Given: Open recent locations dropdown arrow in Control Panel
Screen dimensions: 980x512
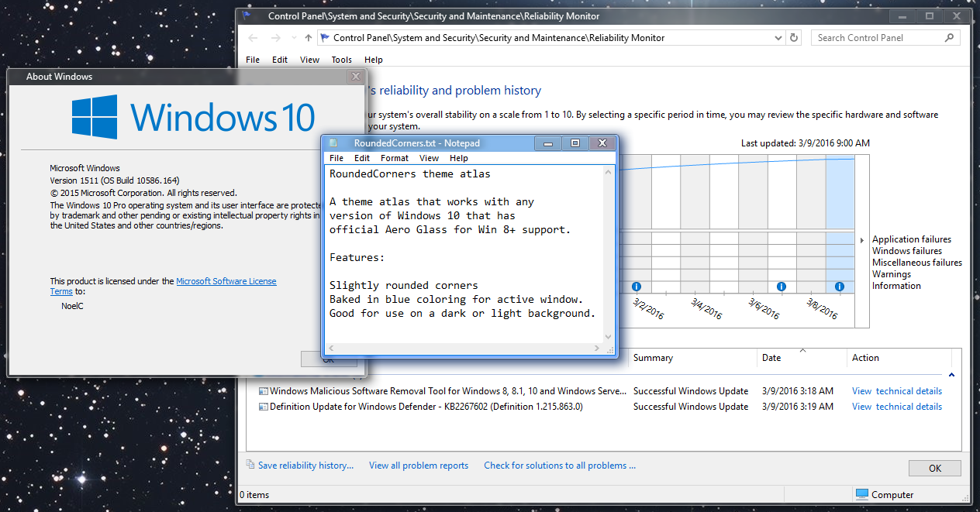Looking at the screenshot, I should (x=293, y=38).
